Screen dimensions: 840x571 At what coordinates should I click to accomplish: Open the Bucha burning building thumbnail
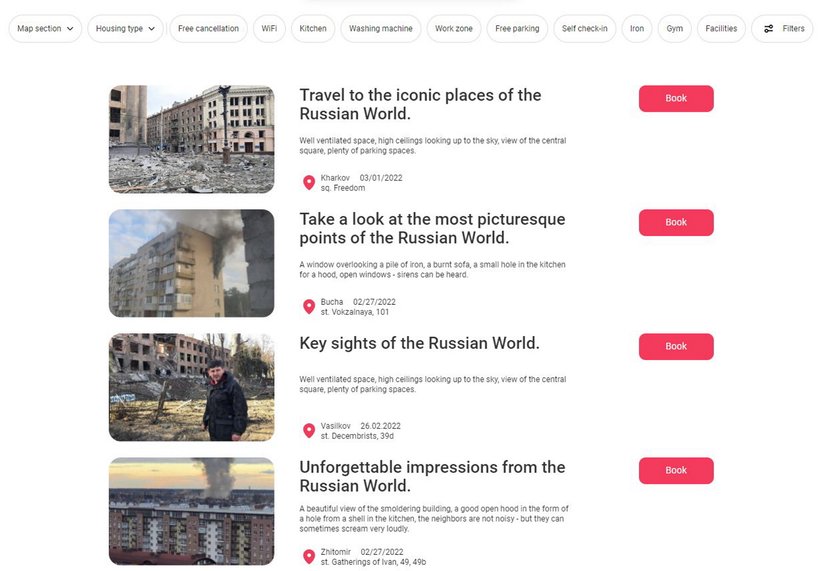pyautogui.click(x=191, y=263)
